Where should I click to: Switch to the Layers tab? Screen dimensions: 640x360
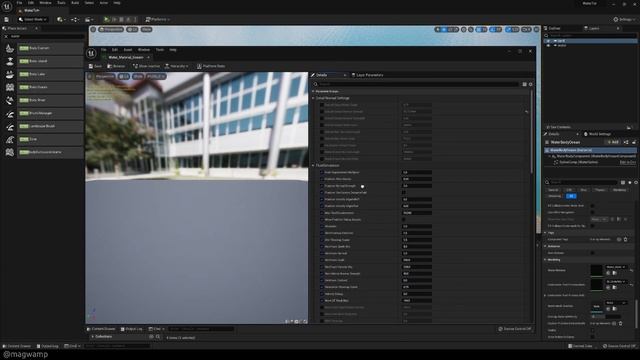click(x=592, y=28)
